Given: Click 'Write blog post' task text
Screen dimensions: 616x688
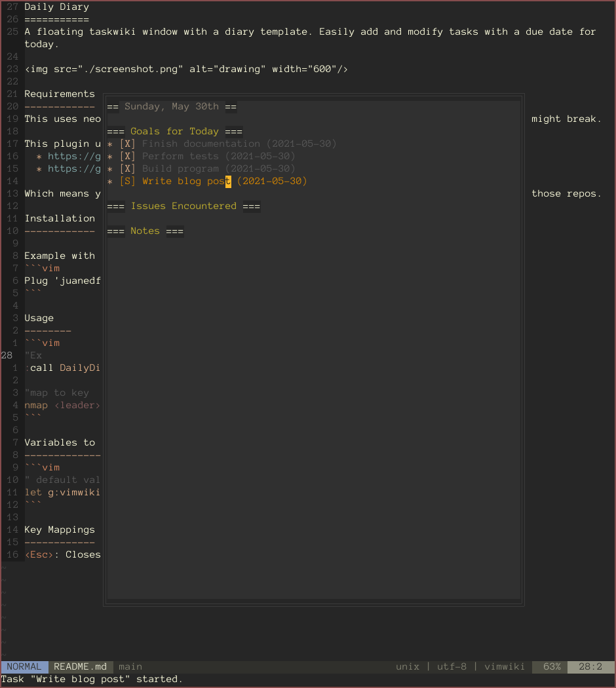Looking at the screenshot, I should pos(187,182).
